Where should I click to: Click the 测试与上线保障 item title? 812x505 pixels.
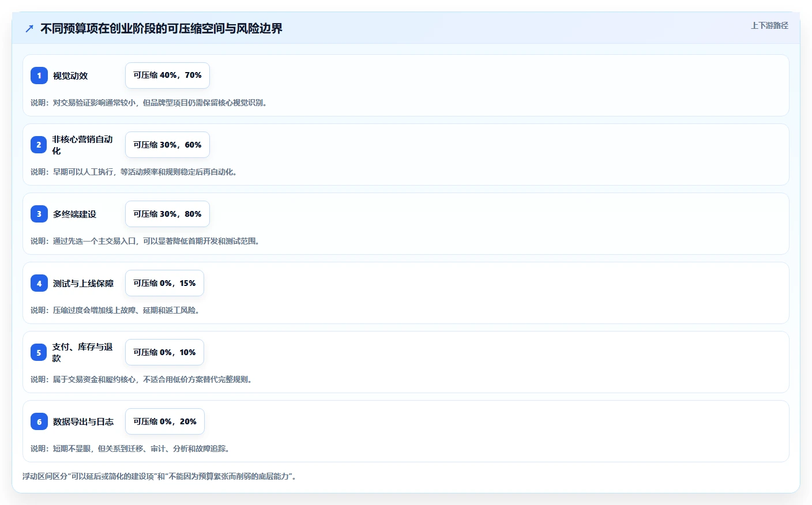(x=83, y=283)
